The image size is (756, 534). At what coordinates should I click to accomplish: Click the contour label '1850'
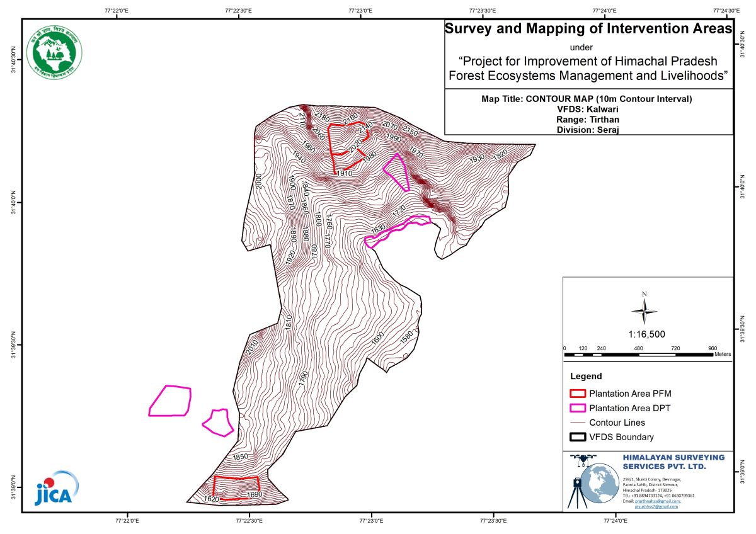tap(241, 457)
